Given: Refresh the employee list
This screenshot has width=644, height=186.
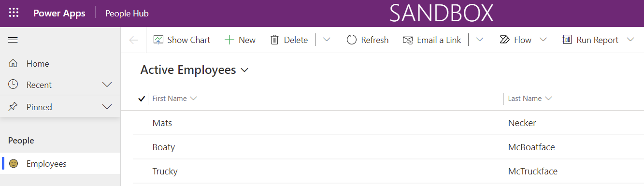Looking at the screenshot, I should pyautogui.click(x=368, y=40).
